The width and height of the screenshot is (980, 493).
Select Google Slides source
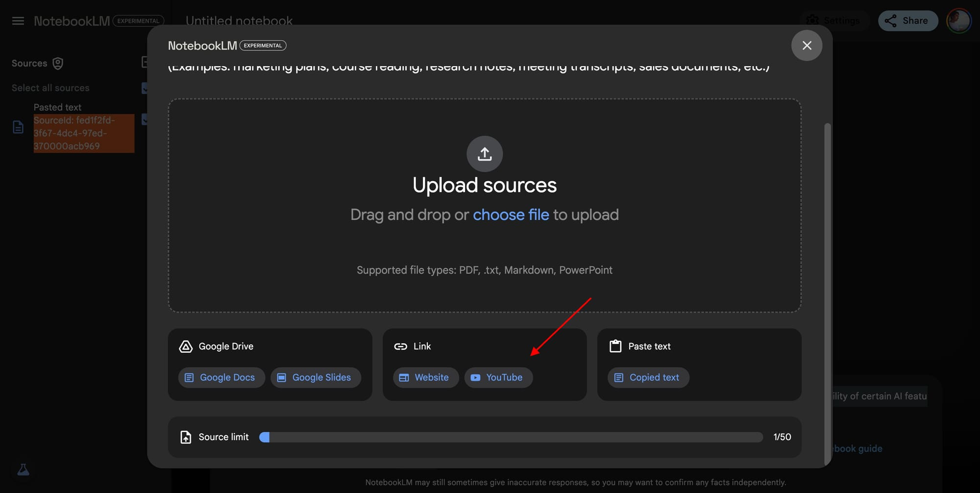(x=316, y=377)
